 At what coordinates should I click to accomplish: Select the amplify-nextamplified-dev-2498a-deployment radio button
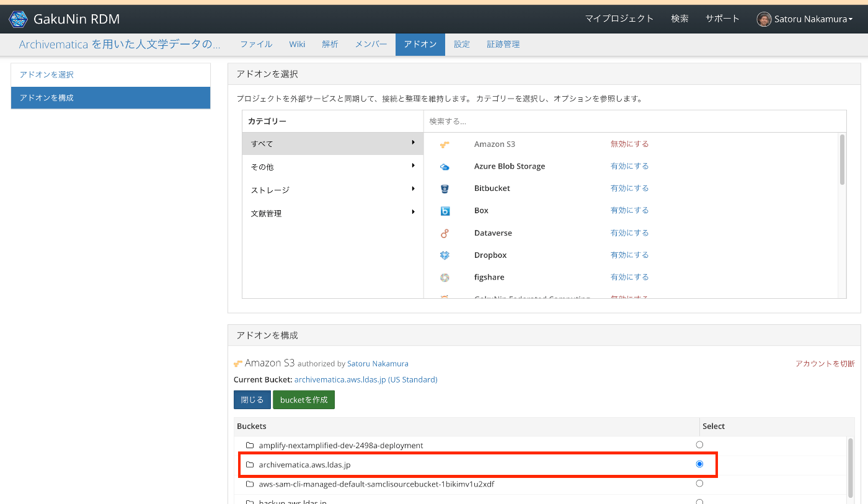coord(699,444)
